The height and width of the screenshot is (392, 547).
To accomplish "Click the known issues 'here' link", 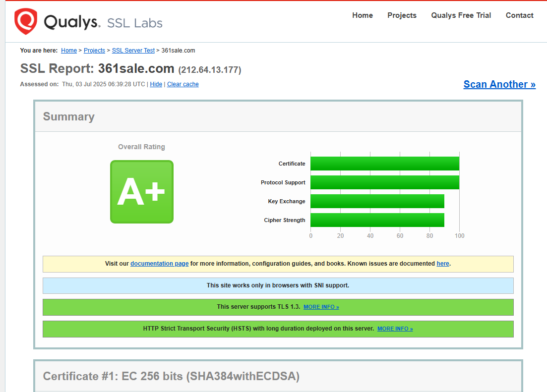I will click(x=442, y=264).
